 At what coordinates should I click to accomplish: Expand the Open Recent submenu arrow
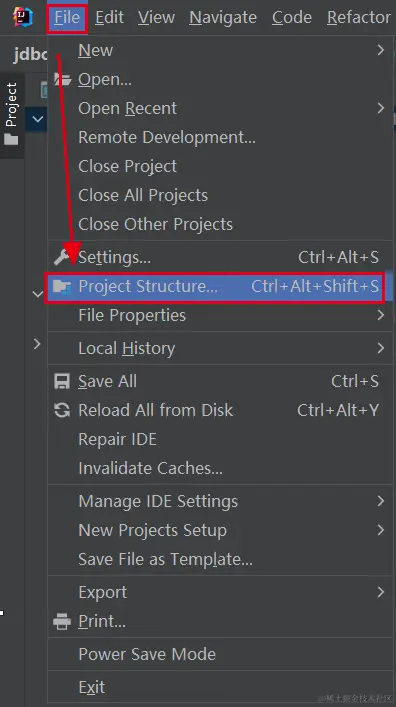click(381, 108)
